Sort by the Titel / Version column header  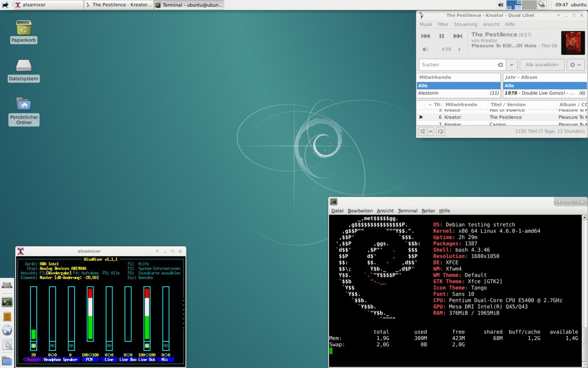coord(522,105)
